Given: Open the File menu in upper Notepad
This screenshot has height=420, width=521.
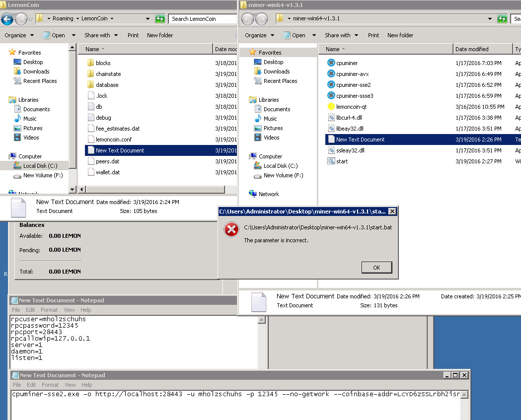Looking at the screenshot, I should [16, 310].
